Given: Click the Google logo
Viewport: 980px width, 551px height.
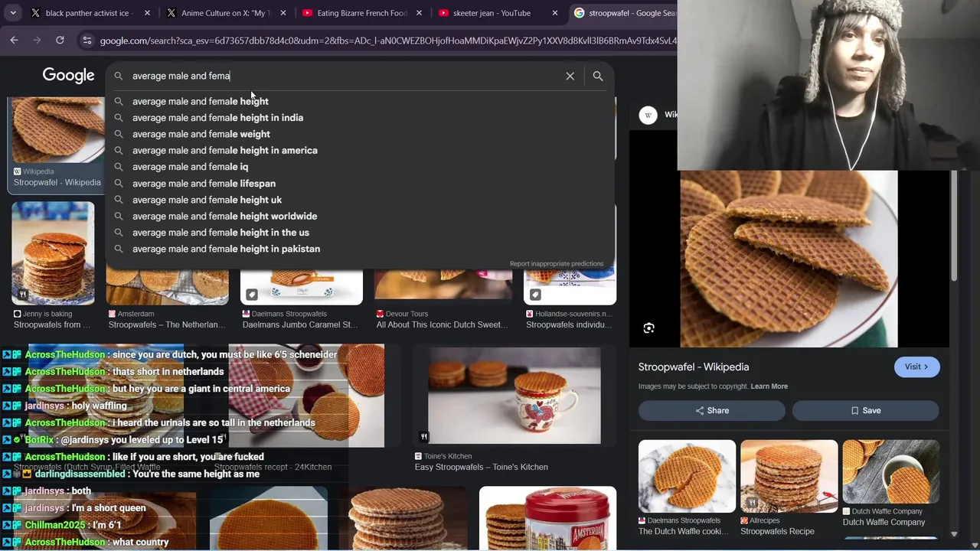Looking at the screenshot, I should pos(68,75).
